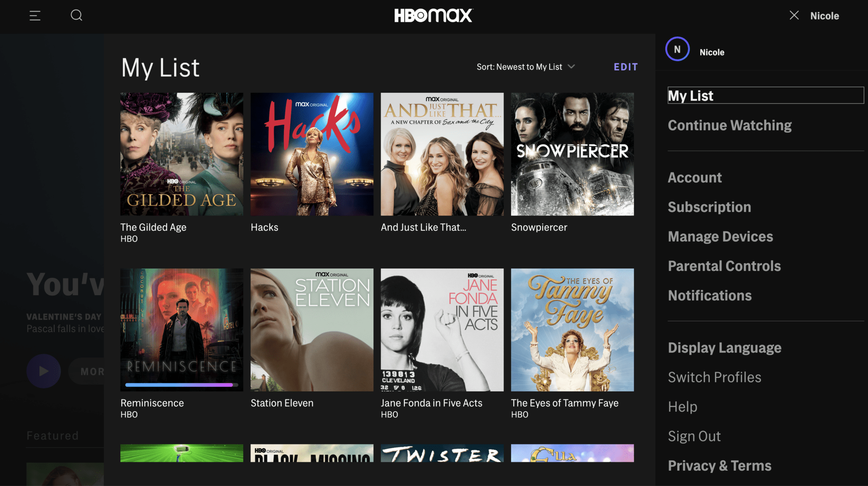Click the Nicole name in top bar

tap(824, 16)
